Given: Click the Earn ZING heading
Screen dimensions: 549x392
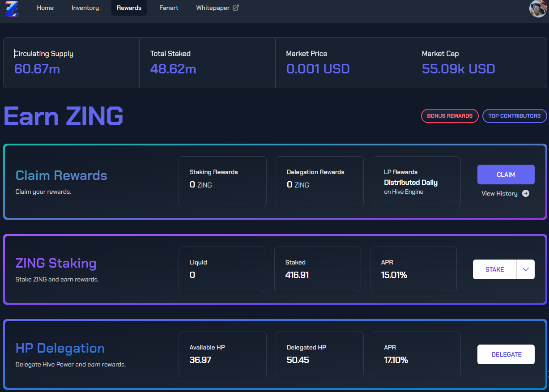Looking at the screenshot, I should pos(64,116).
